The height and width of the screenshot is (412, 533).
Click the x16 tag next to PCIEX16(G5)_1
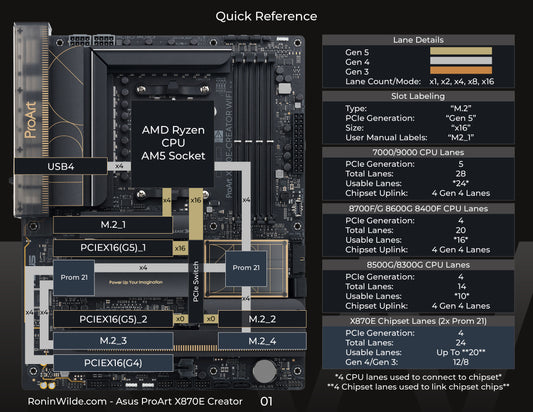pyautogui.click(x=180, y=248)
